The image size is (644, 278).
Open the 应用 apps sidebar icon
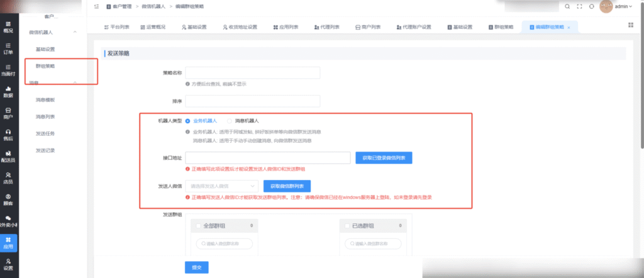9,243
